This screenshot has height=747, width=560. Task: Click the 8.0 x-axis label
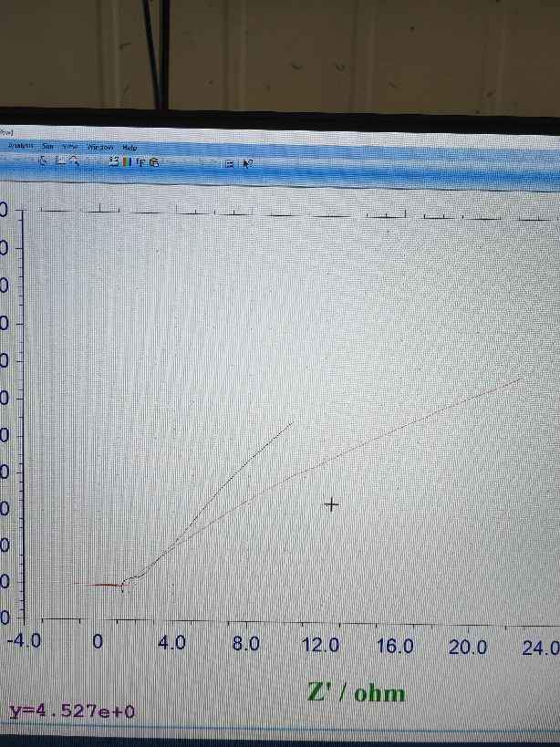(x=246, y=644)
